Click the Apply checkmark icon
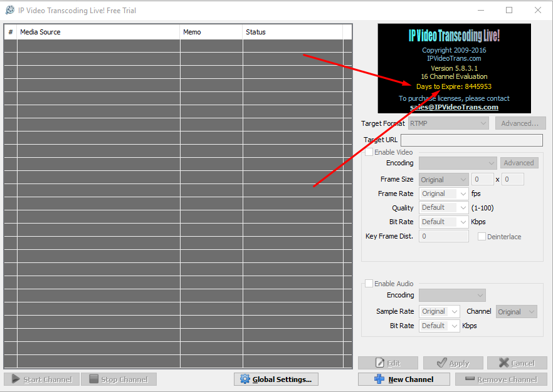This screenshot has height=392, width=553. click(441, 363)
